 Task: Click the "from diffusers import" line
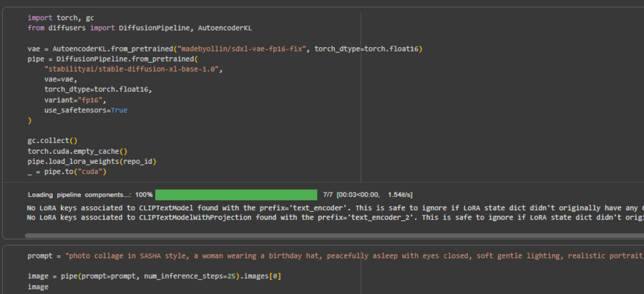[140, 27]
